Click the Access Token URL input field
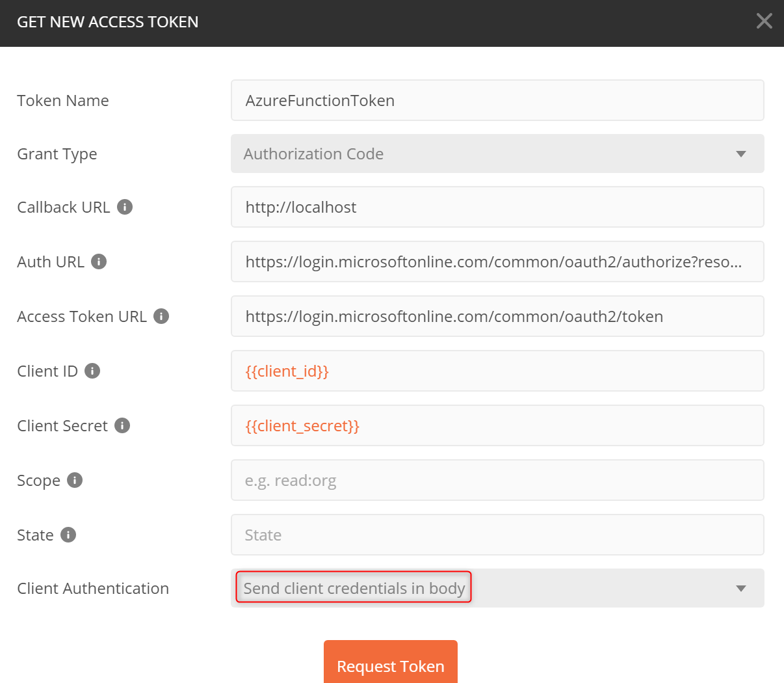The width and height of the screenshot is (784, 683). 497,316
